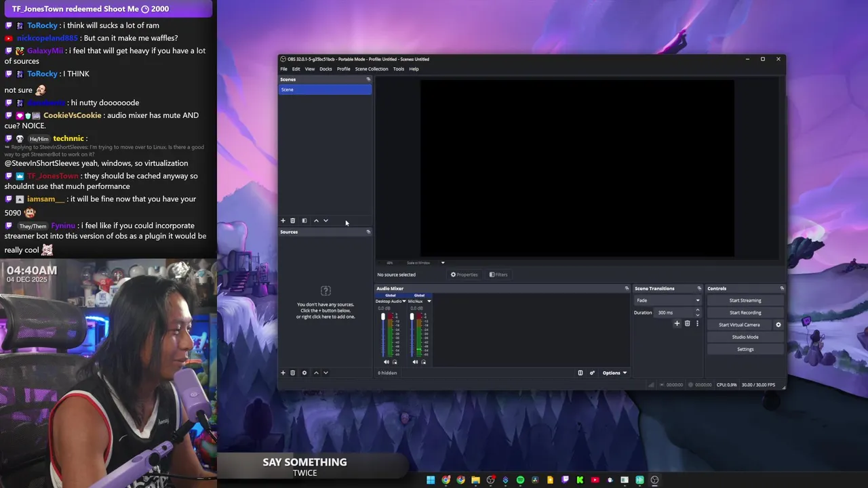
Task: Open source Properties button below preview
Action: (x=465, y=274)
